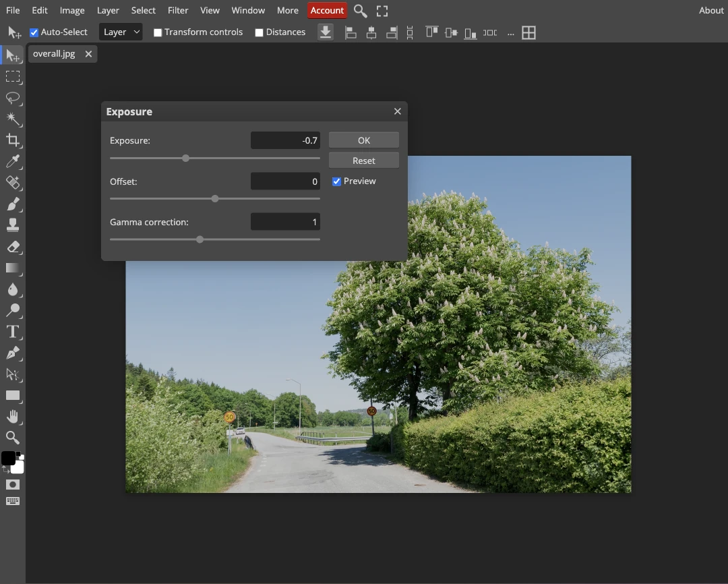Pick the Magic Wand tool
728x584 pixels.
coord(13,119)
